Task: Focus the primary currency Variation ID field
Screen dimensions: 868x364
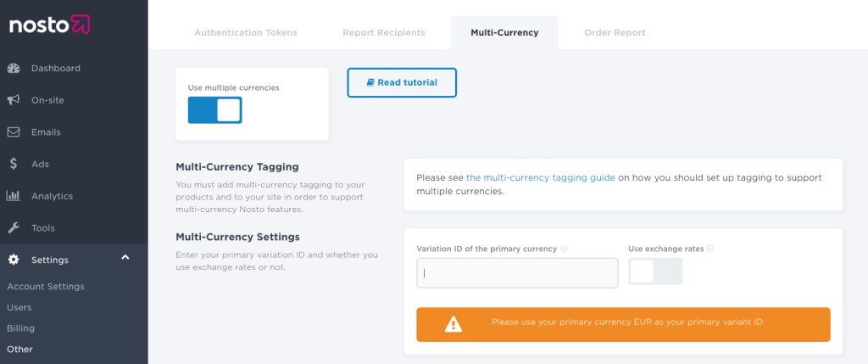Action: (x=517, y=273)
